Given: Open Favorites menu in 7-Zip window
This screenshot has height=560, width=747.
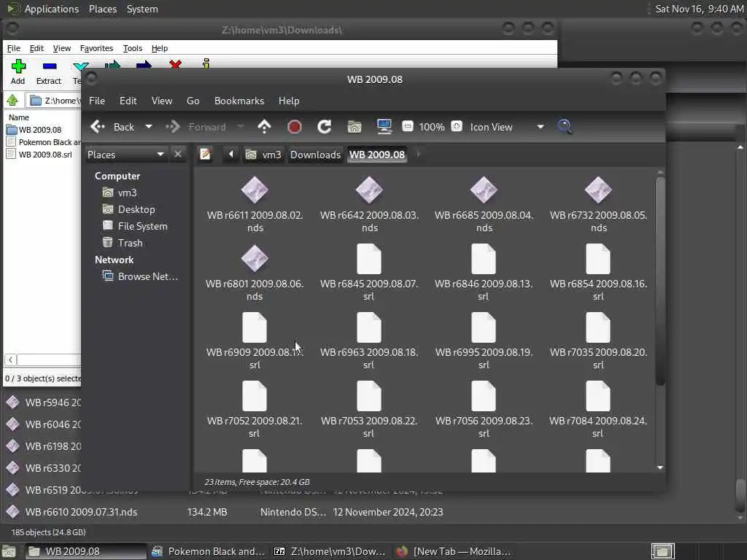Looking at the screenshot, I should click(x=96, y=48).
